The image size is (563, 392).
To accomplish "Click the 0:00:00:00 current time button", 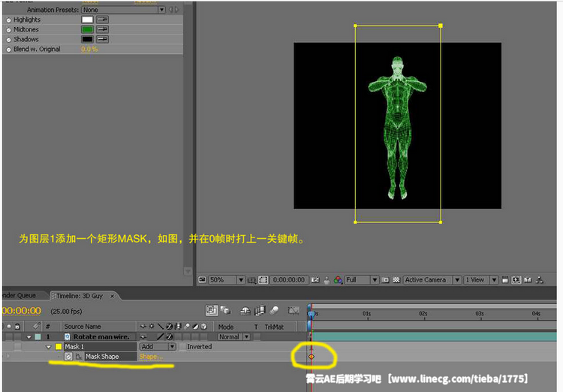I will point(289,279).
